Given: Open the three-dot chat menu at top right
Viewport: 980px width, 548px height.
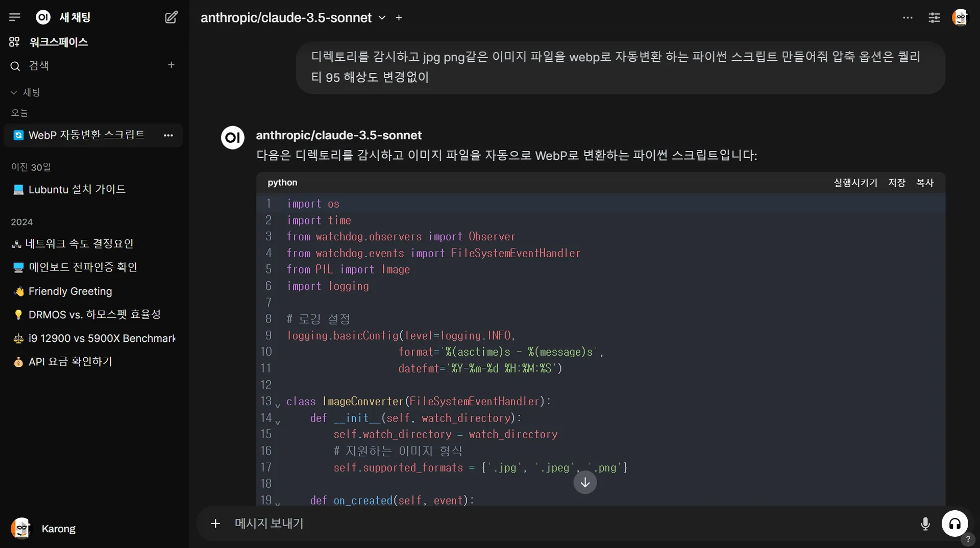Looking at the screenshot, I should tap(908, 17).
